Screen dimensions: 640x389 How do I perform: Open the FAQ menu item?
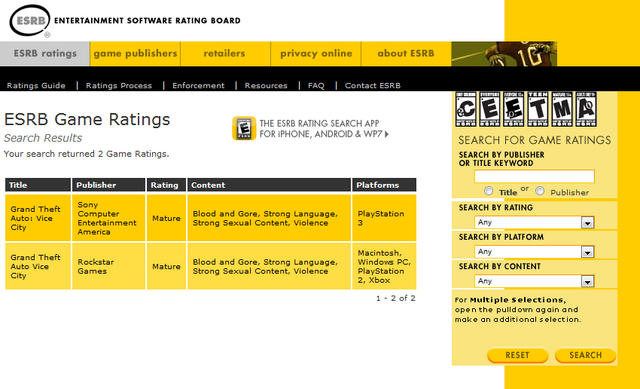(316, 86)
